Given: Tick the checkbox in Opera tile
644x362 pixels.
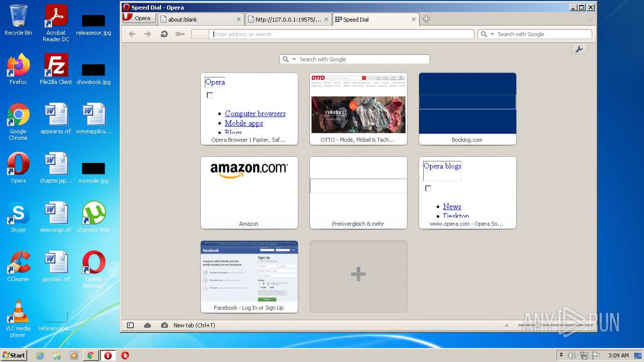Looking at the screenshot, I should (210, 95).
